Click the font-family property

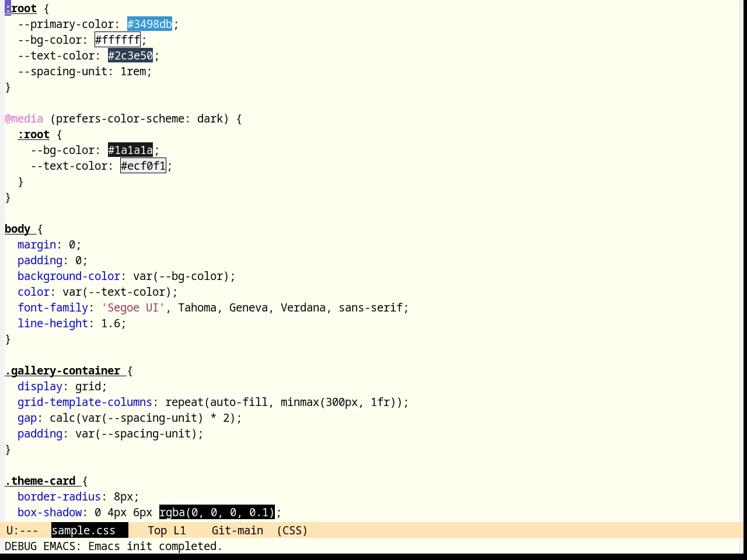pyautogui.click(x=53, y=307)
